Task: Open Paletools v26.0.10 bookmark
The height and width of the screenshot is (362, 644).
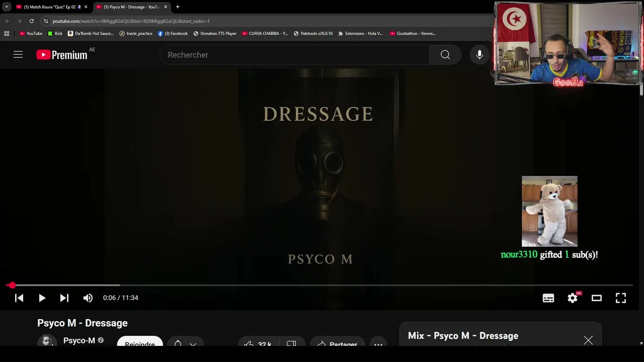Action: (x=313, y=34)
